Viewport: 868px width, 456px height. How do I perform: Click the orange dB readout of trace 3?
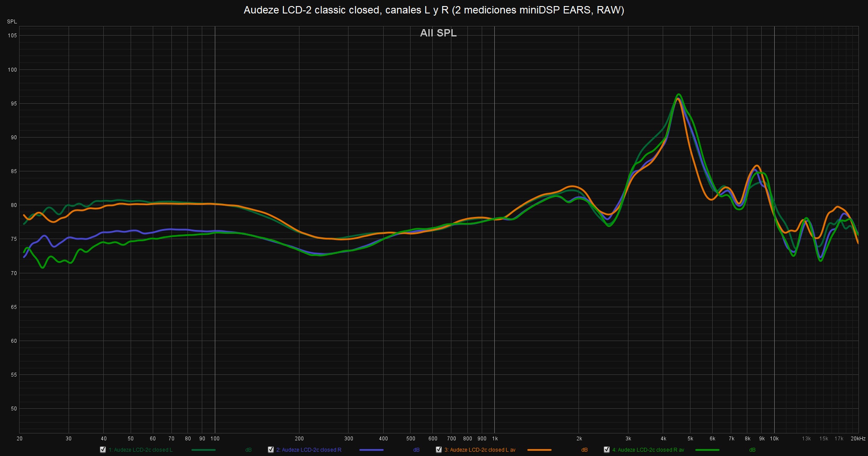click(584, 450)
